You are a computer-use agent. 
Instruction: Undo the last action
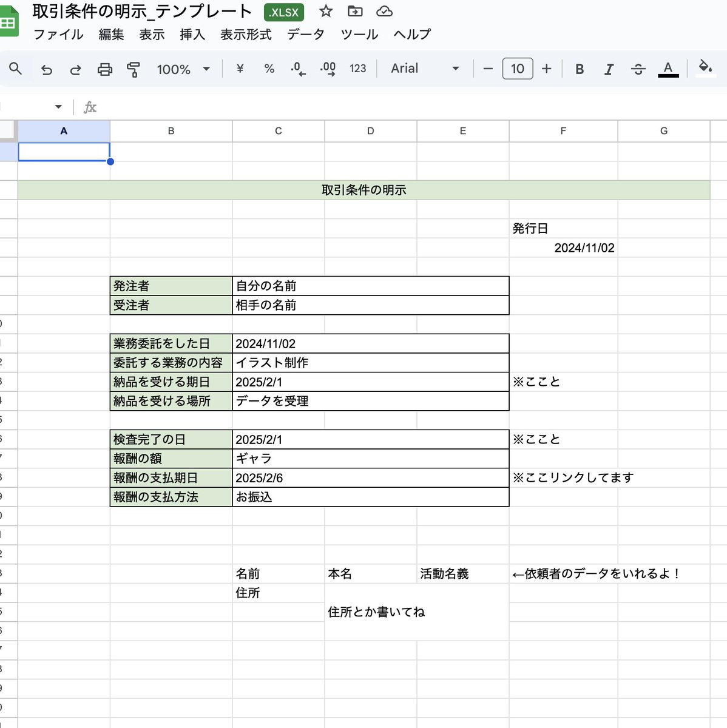click(47, 69)
